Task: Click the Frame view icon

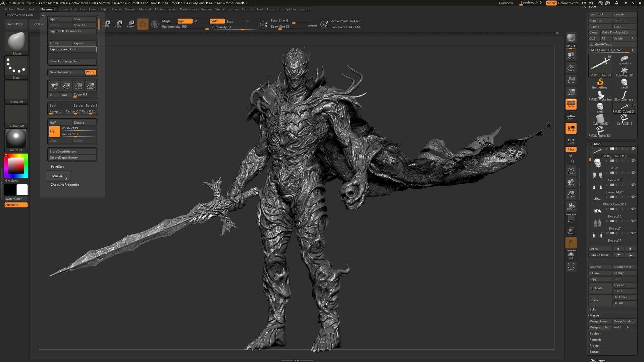Action: (571, 170)
